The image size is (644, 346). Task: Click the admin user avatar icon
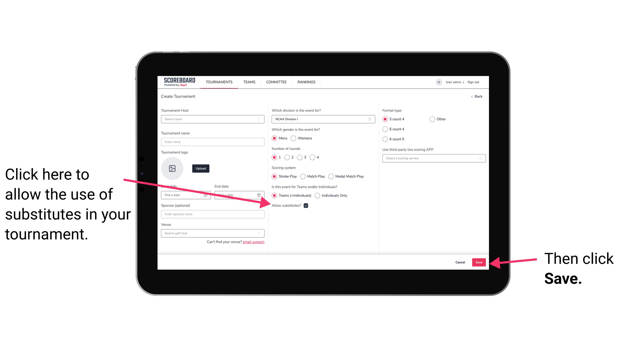pos(439,82)
